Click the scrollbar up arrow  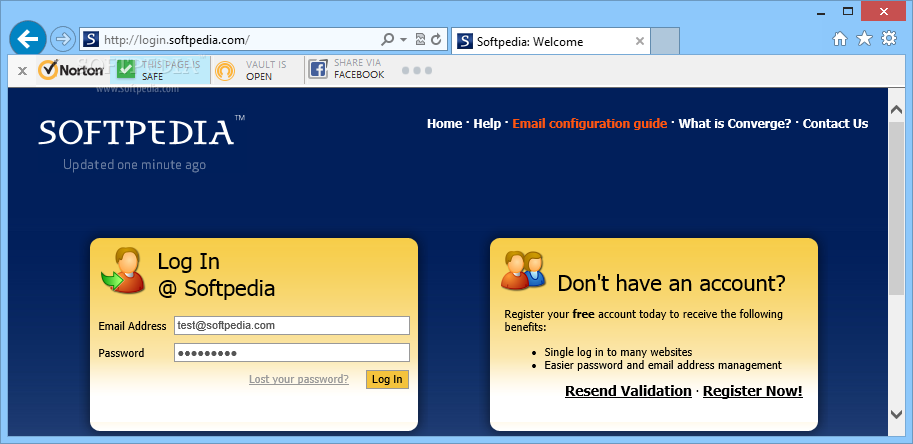(896, 109)
